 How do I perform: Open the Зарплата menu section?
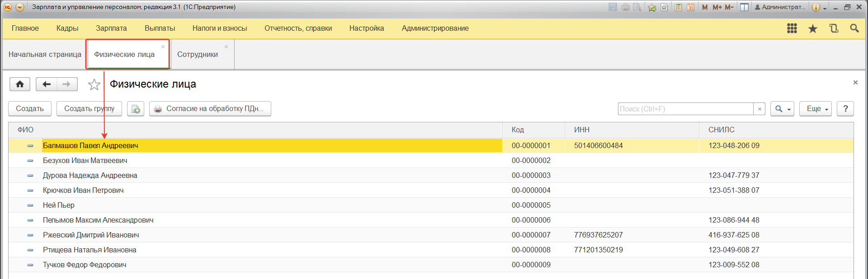tap(111, 28)
